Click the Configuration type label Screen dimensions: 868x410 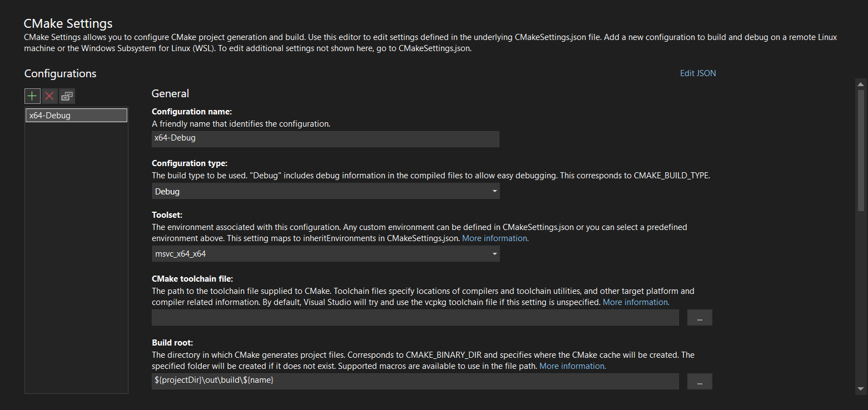tap(190, 163)
